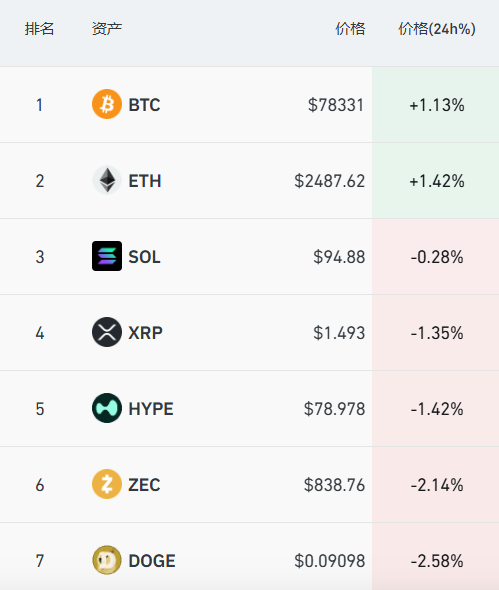Sort by the 排名 column header
This screenshot has width=499, height=590.
click(x=40, y=29)
